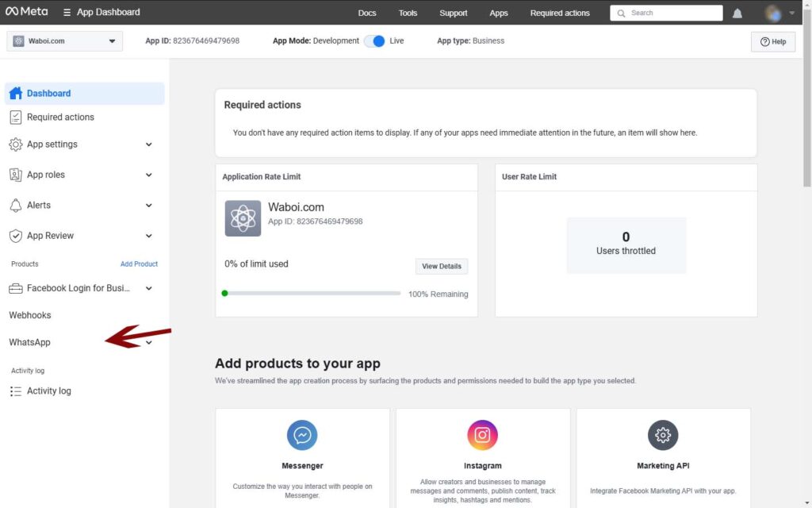Click the Meta logo
The height and width of the screenshot is (508, 812).
(x=26, y=11)
